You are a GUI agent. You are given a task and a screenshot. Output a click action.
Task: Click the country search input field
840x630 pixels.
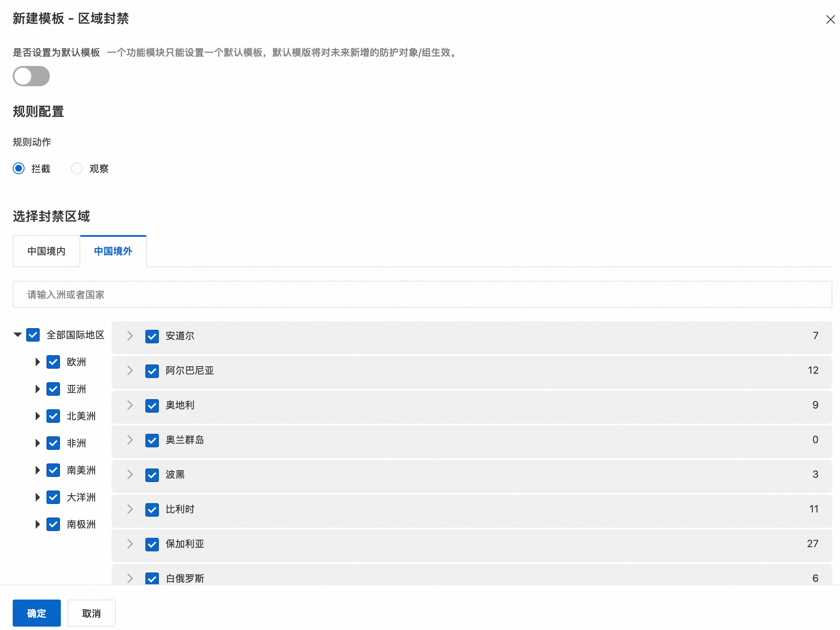422,294
